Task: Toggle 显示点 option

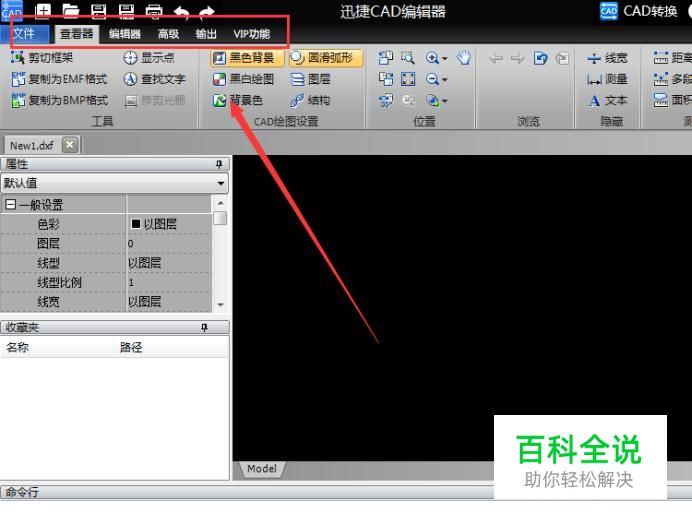Action: tap(149, 57)
